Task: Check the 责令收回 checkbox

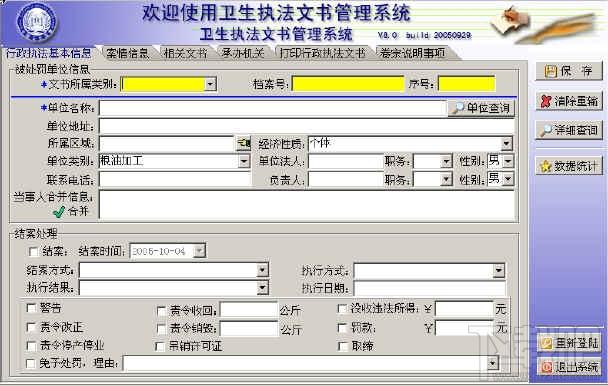Action: click(161, 311)
